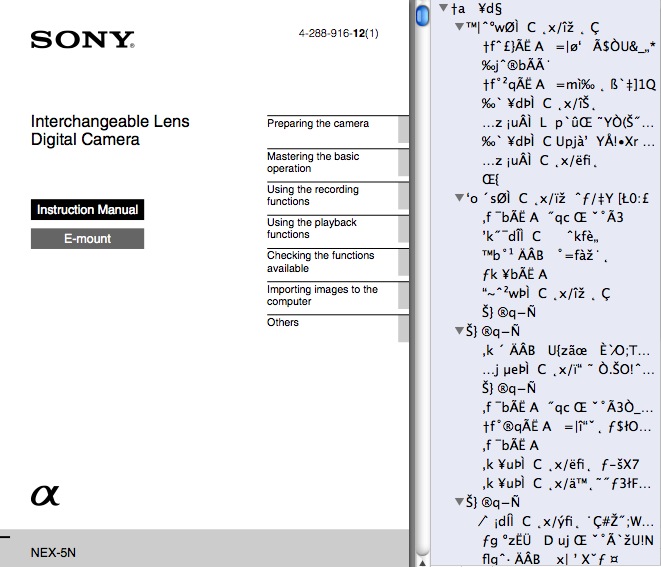Click the "NEX-5N" model name
The image size is (661, 567).
[x=55, y=550]
